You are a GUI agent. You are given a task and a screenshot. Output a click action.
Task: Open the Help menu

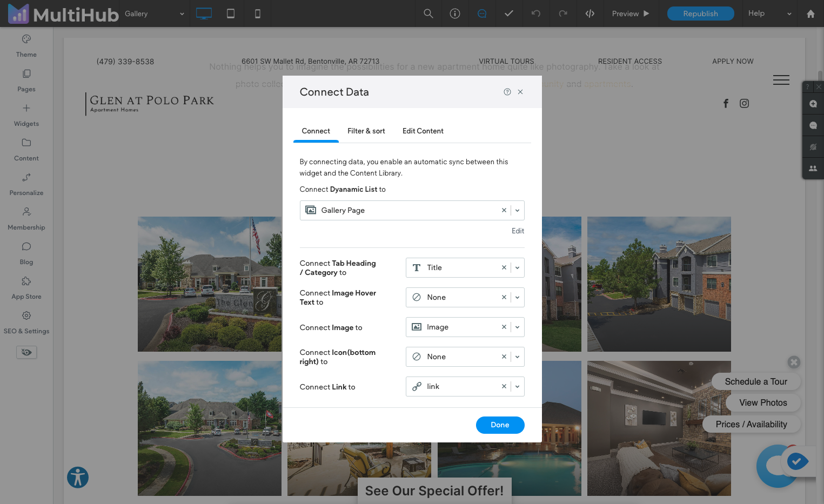(x=769, y=14)
